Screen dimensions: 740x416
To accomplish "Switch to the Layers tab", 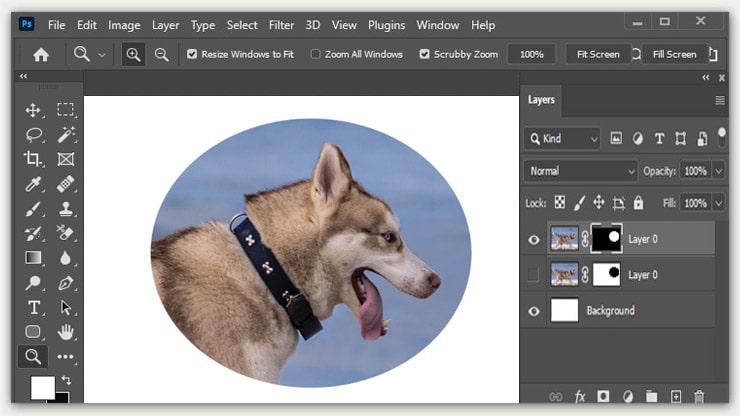I will [x=541, y=100].
